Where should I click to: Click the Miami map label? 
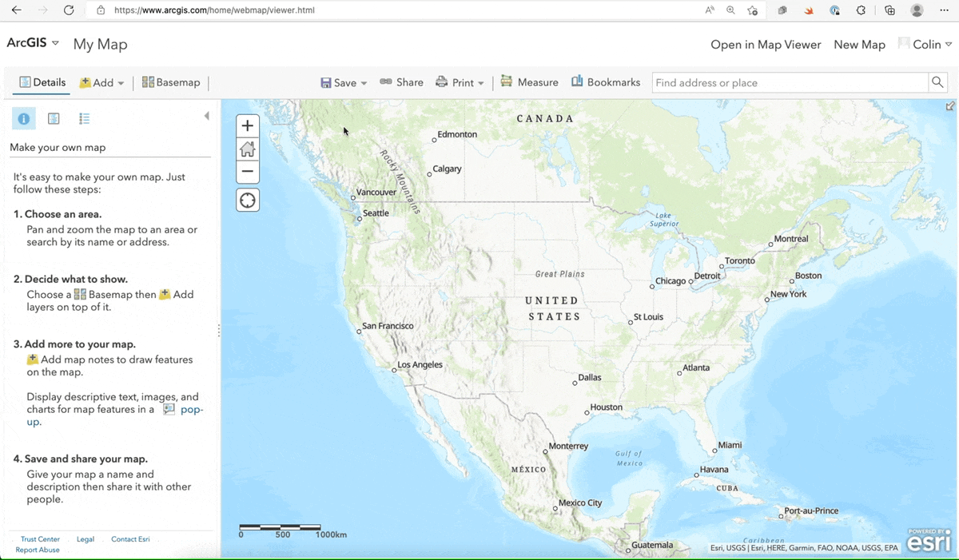(730, 445)
